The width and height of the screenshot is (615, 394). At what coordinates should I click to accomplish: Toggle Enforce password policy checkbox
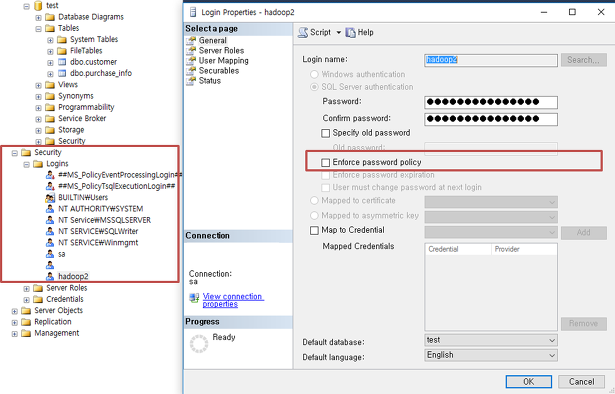click(x=326, y=163)
